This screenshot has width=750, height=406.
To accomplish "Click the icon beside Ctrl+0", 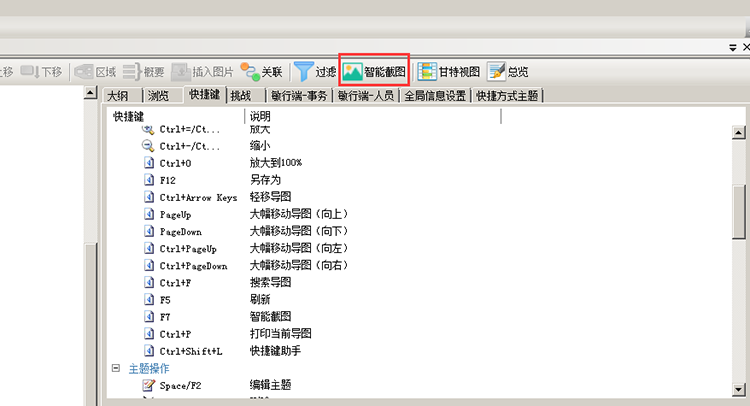I will [149, 163].
